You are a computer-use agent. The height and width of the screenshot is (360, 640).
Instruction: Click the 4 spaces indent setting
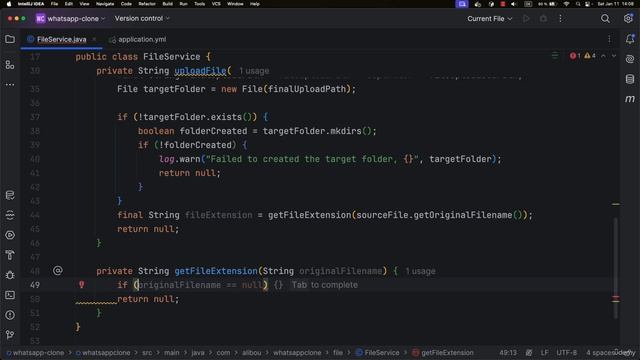pos(602,353)
